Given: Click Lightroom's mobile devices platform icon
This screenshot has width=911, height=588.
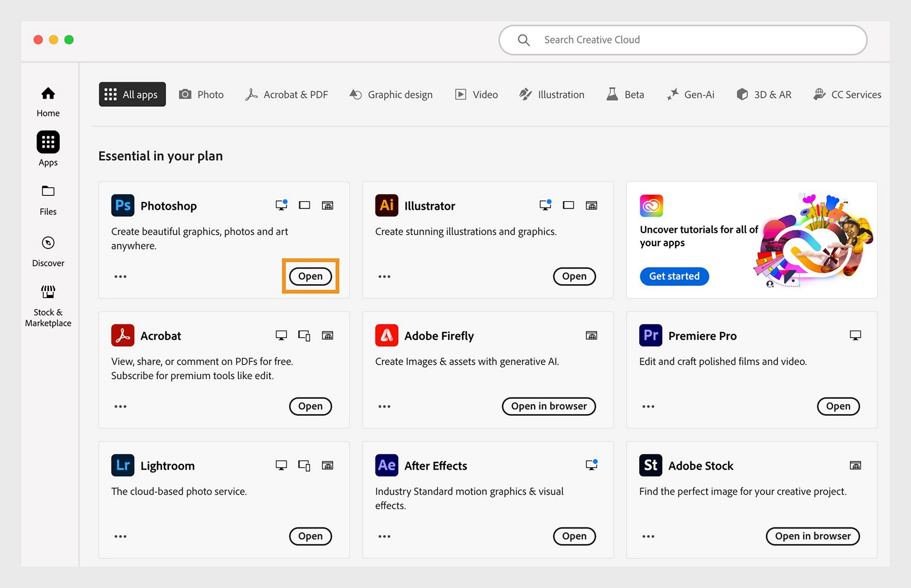Looking at the screenshot, I should (x=304, y=465).
